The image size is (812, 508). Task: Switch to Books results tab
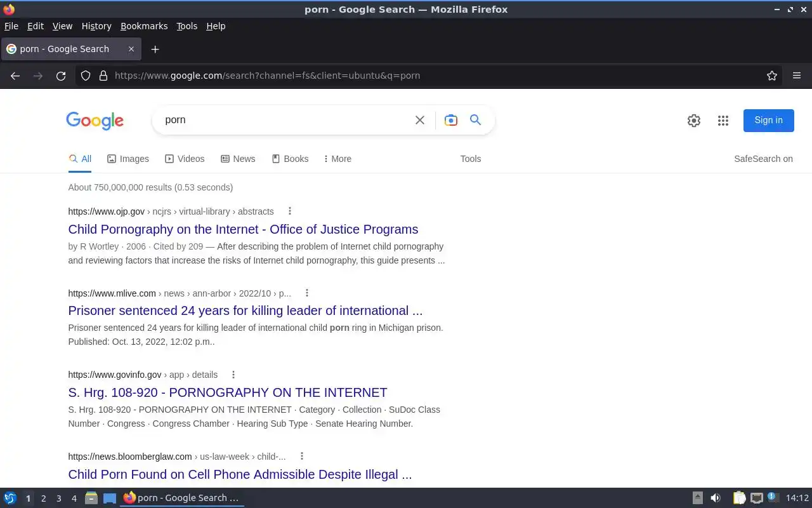pyautogui.click(x=290, y=159)
